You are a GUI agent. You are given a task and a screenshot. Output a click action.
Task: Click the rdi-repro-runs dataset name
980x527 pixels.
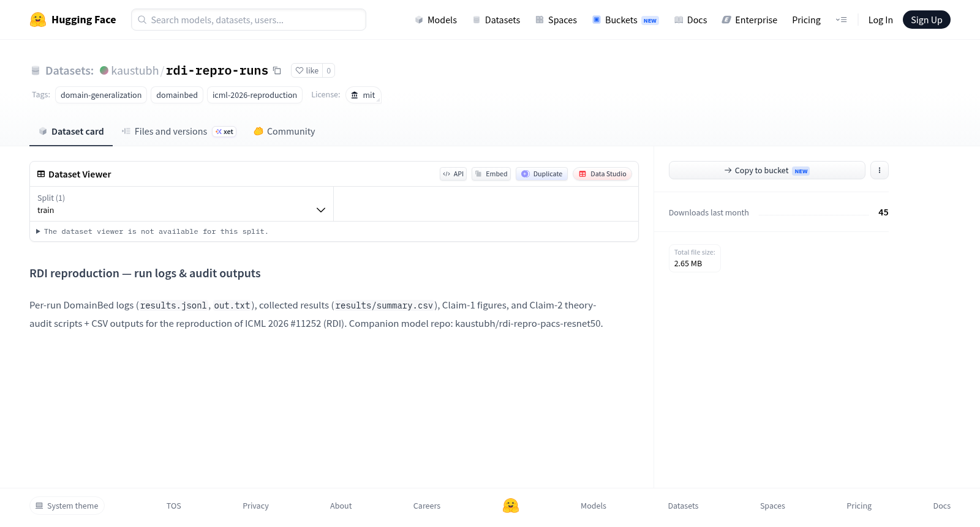click(217, 70)
